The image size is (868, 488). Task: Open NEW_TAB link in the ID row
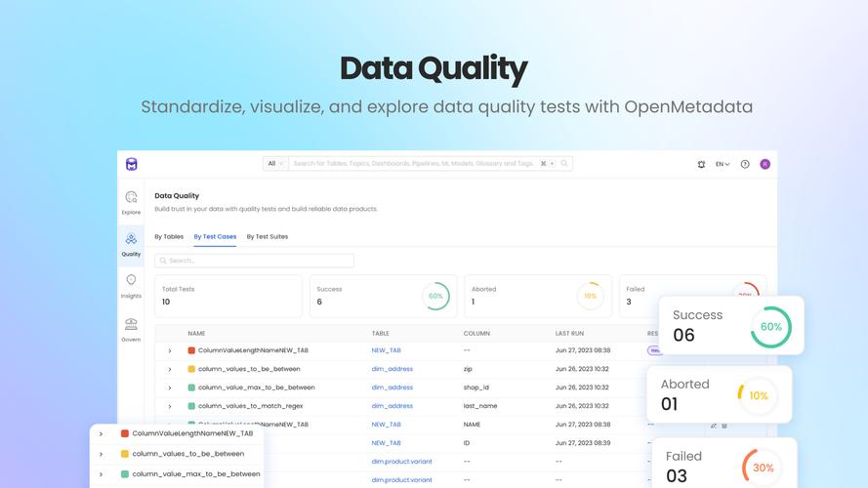pos(386,443)
